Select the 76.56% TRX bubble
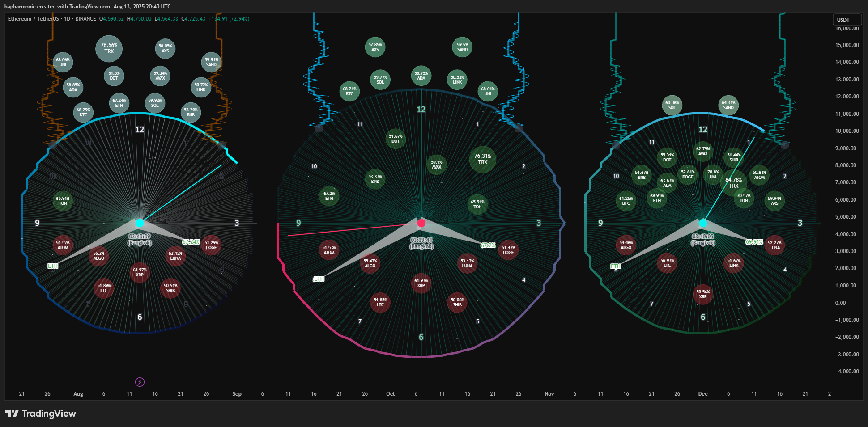This screenshot has width=868, height=427. (109, 48)
